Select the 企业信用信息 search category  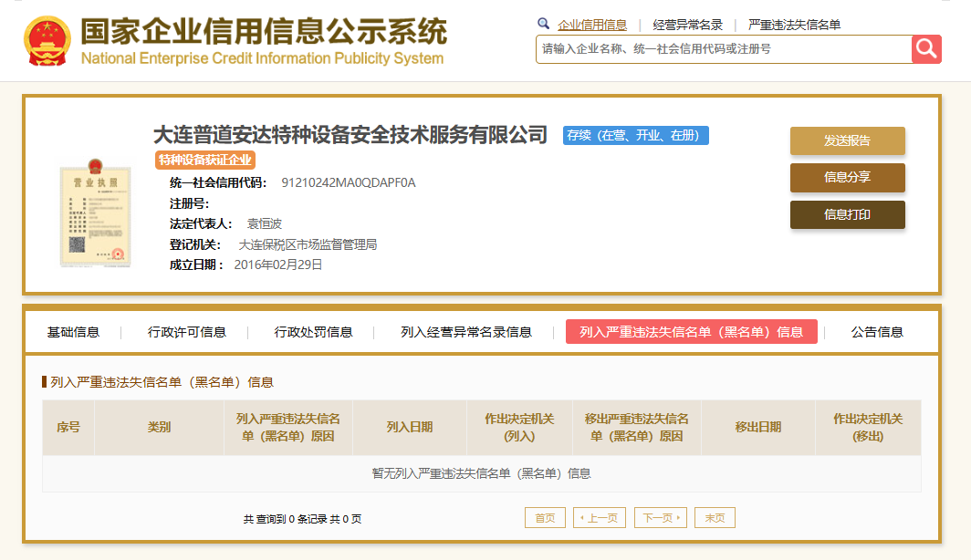(x=592, y=25)
